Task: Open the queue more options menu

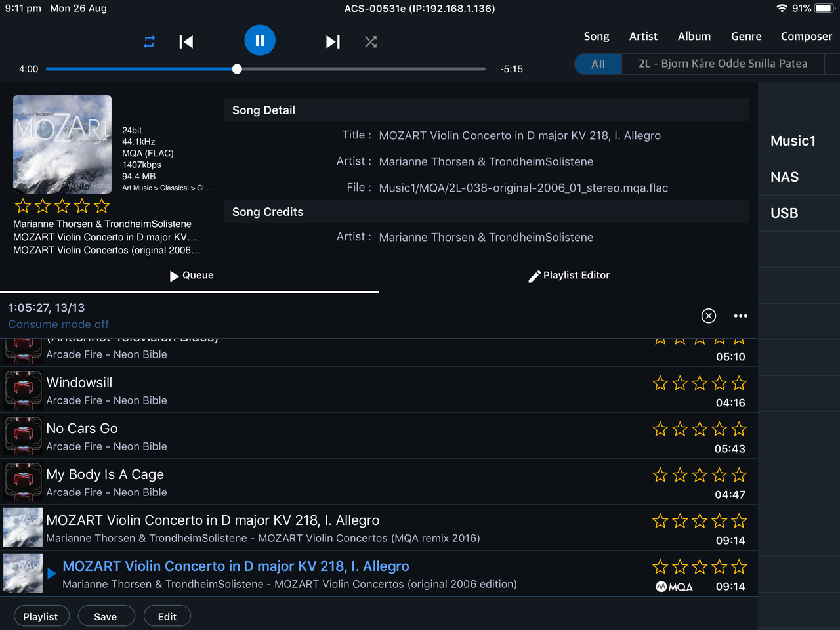Action: (741, 316)
